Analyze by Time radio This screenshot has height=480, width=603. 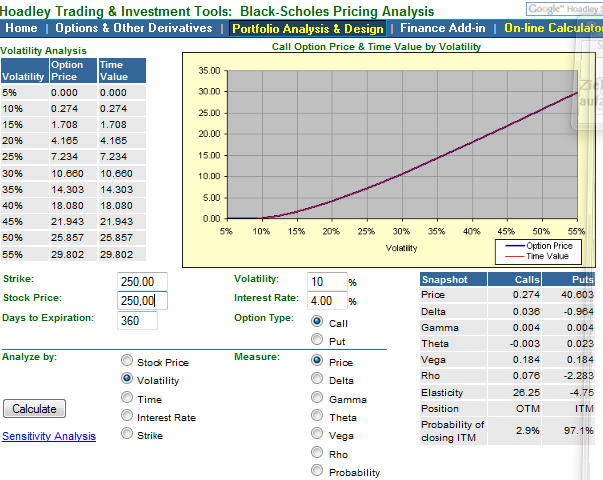tap(127, 397)
